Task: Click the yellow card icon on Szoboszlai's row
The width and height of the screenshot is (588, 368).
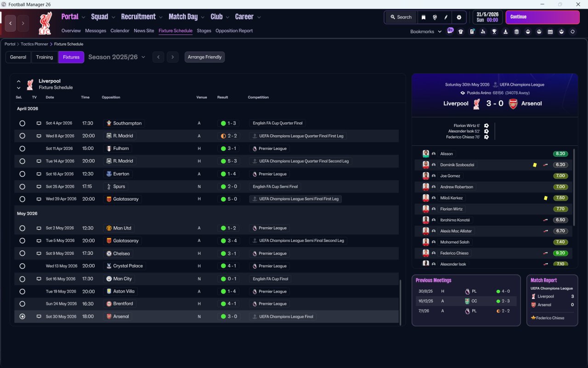Action: (535, 165)
